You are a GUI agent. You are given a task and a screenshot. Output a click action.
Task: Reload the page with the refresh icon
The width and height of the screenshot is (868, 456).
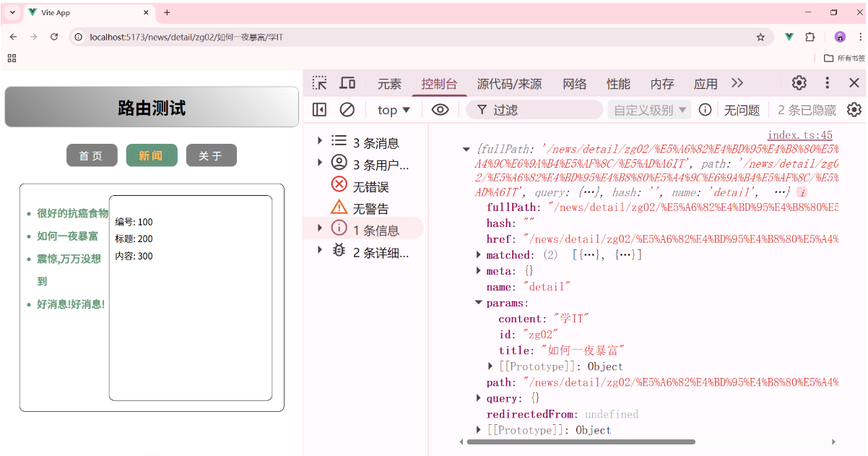click(53, 37)
